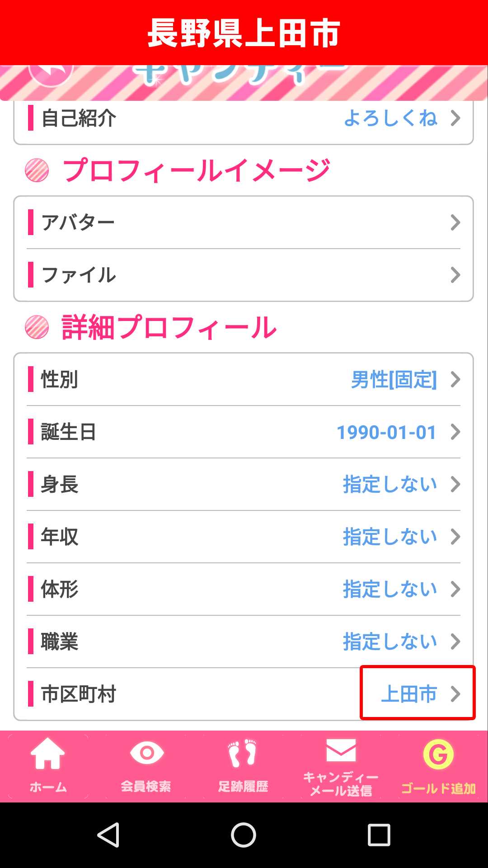488x868 pixels.
Task: Expand the 年収 income row chevron
Action: coord(455,537)
